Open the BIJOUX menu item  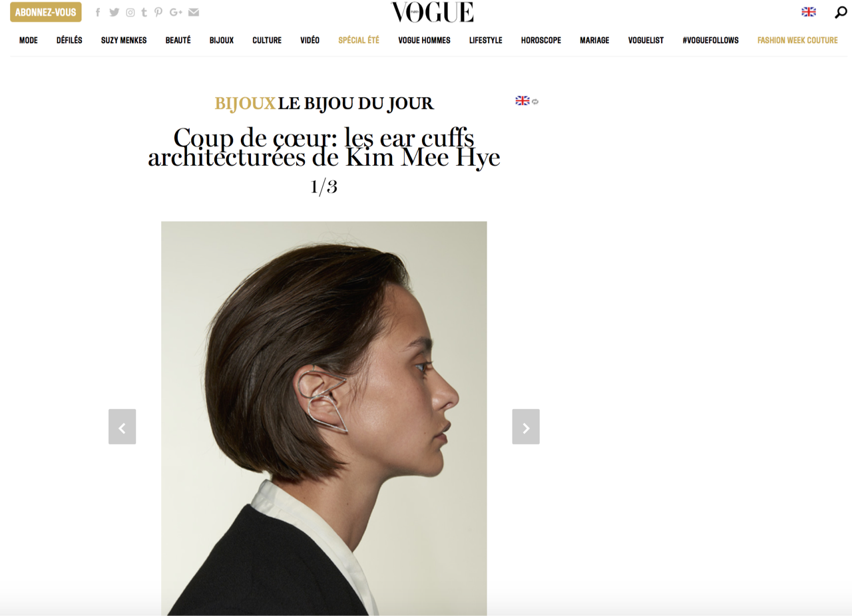coord(222,41)
